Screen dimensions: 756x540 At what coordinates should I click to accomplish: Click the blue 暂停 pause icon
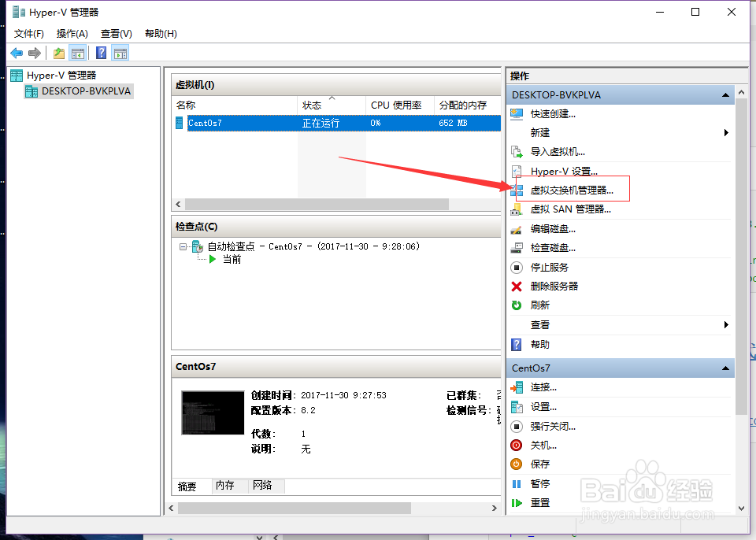[517, 483]
